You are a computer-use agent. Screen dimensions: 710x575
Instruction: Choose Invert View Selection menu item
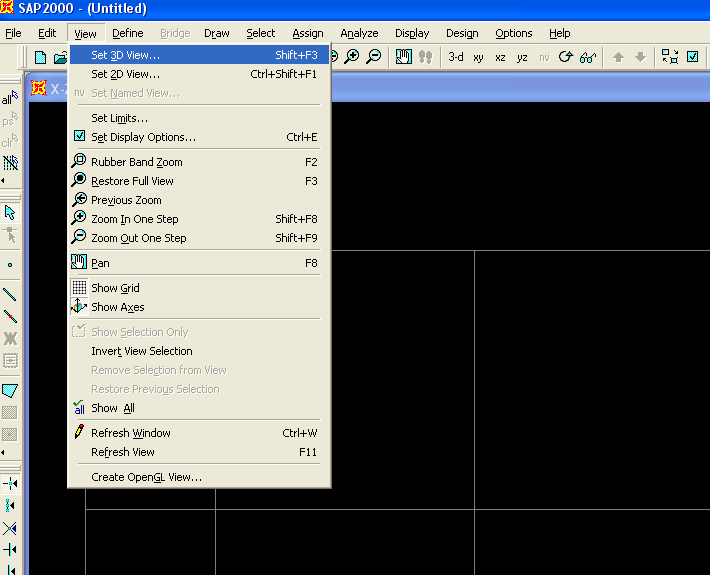click(199, 351)
